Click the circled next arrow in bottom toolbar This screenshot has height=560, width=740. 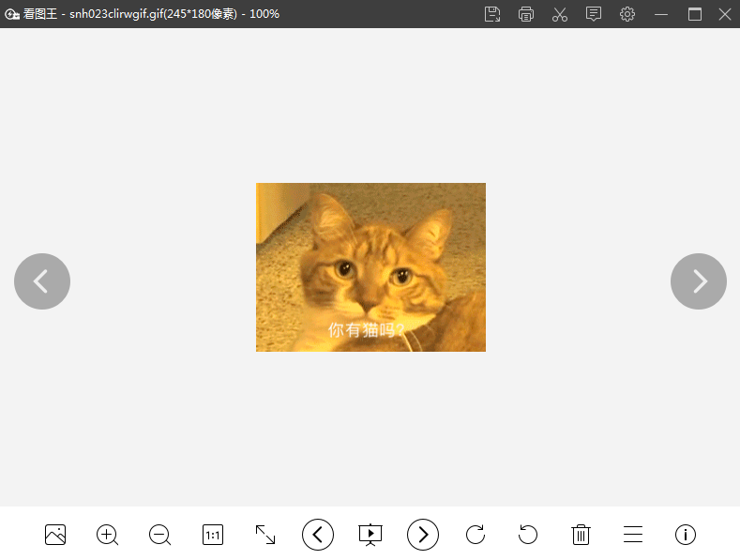(423, 535)
